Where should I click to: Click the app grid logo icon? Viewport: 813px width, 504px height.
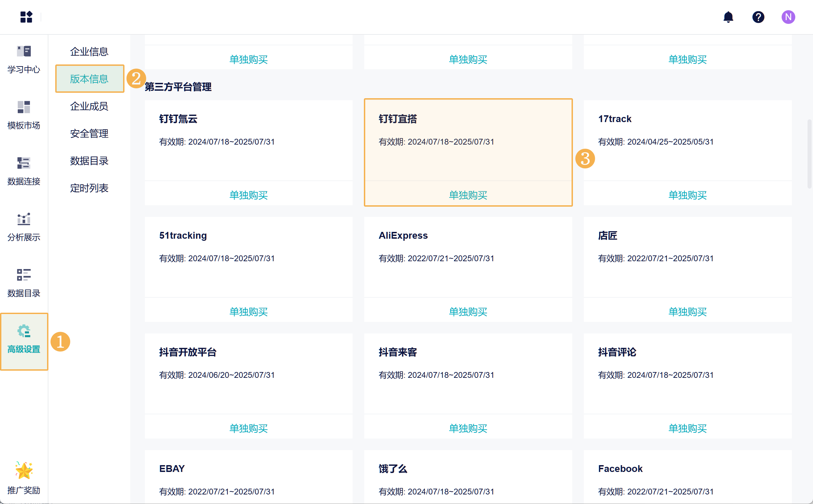coord(26,17)
